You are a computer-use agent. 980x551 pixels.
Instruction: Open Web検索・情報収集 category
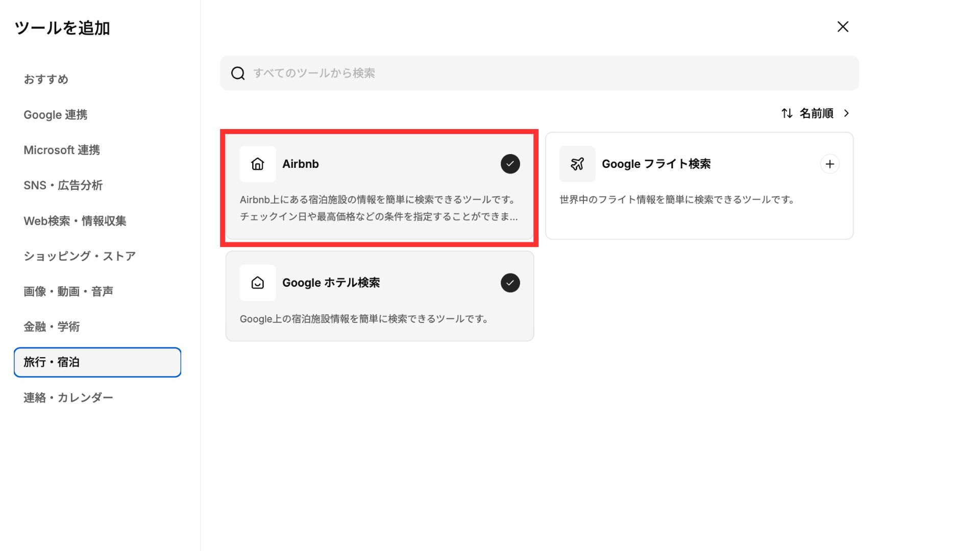point(75,221)
